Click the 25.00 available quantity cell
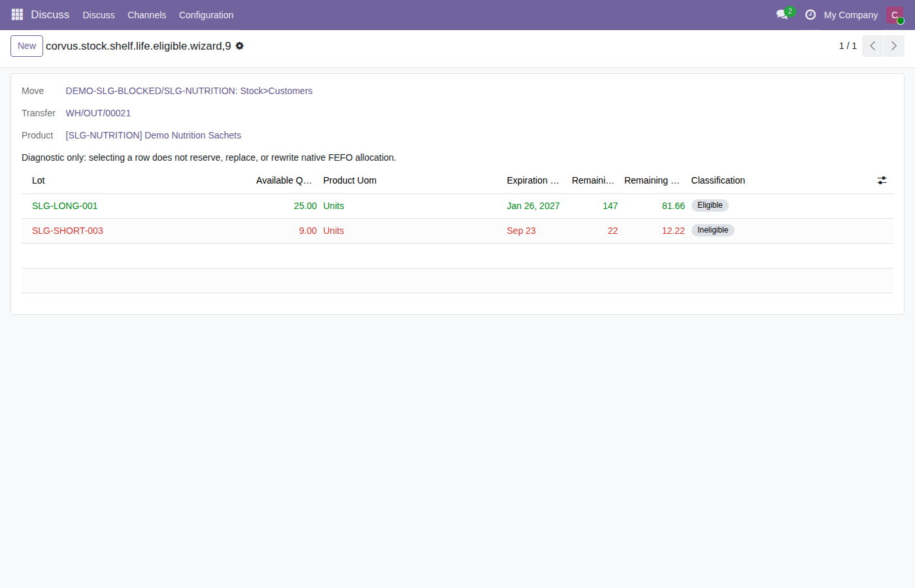915x588 pixels. (x=305, y=206)
